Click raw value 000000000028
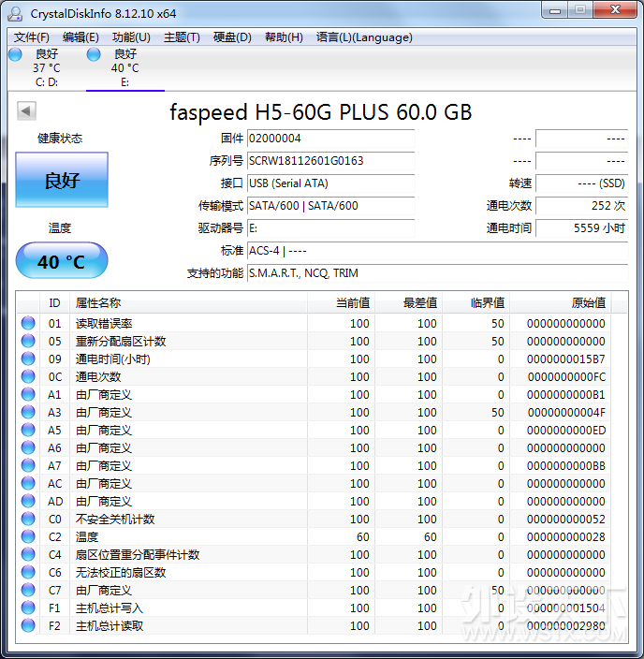This screenshot has height=659, width=644. pos(565,537)
